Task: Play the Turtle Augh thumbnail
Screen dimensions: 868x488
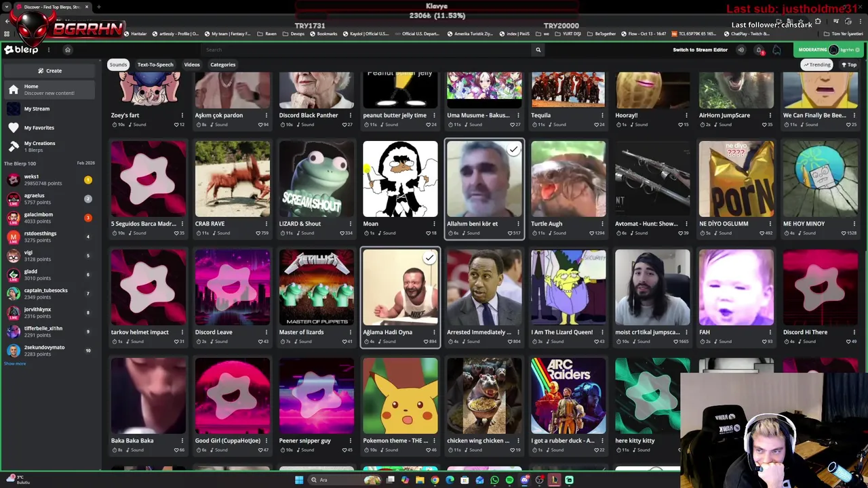Action: tap(568, 179)
